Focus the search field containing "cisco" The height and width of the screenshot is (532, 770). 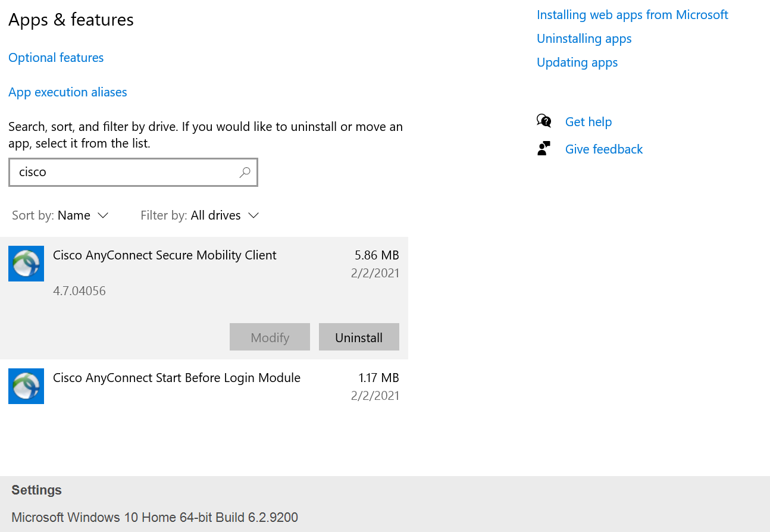click(x=125, y=173)
